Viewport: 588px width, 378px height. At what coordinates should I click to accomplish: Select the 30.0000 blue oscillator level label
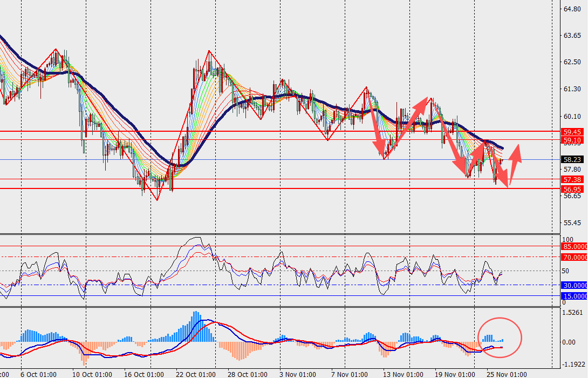(x=574, y=285)
